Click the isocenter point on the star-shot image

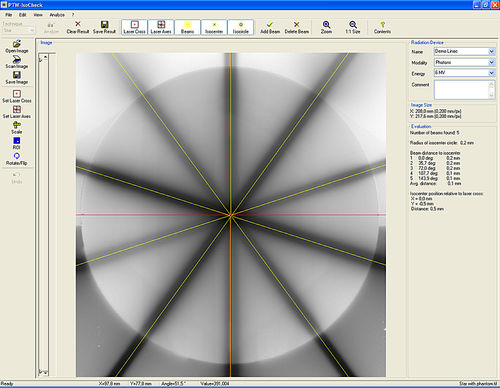point(231,215)
